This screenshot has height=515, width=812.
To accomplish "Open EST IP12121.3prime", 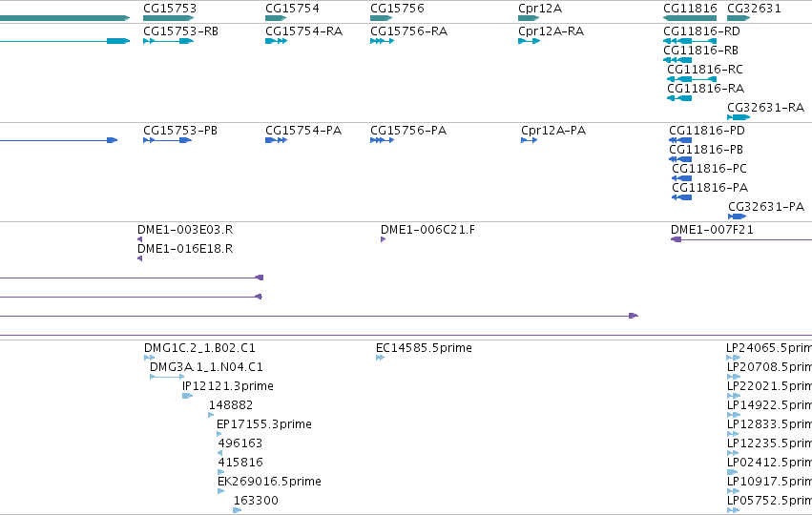I will 187,396.
